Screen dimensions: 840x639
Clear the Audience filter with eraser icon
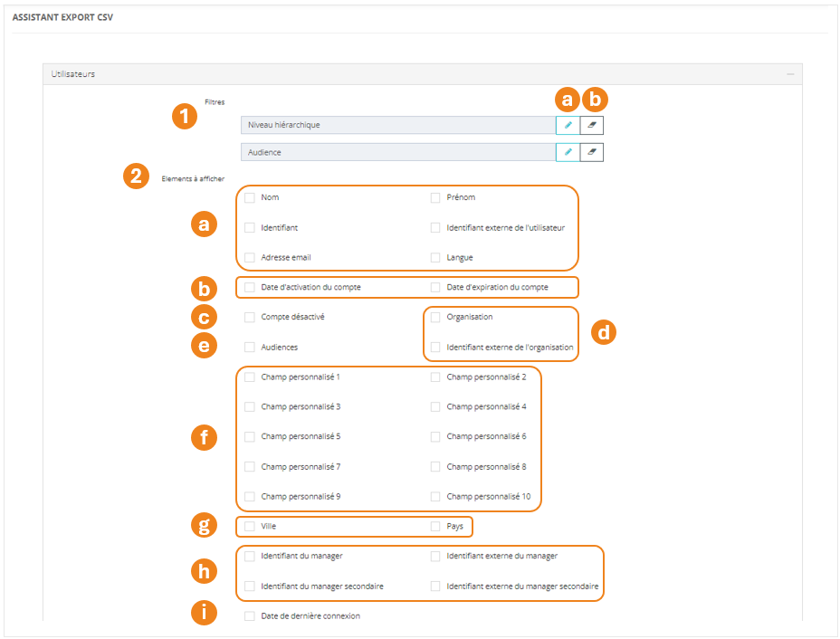[x=592, y=152]
